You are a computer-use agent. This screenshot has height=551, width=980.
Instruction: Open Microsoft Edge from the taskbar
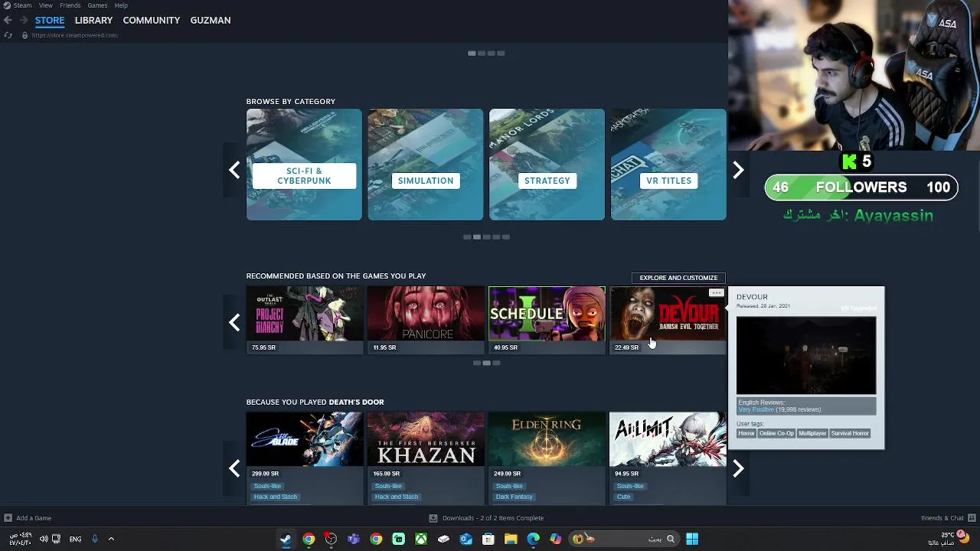(534, 539)
